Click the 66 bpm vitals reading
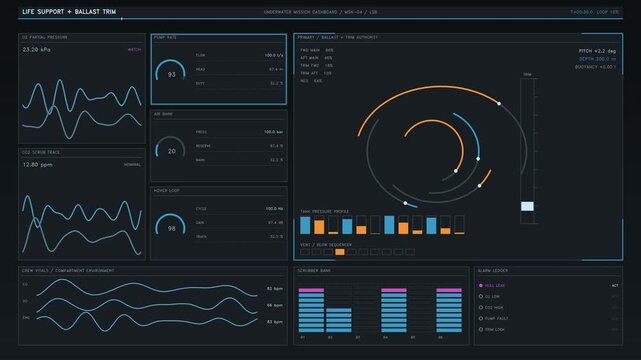Screen dimensions: 641x360 point(275,305)
